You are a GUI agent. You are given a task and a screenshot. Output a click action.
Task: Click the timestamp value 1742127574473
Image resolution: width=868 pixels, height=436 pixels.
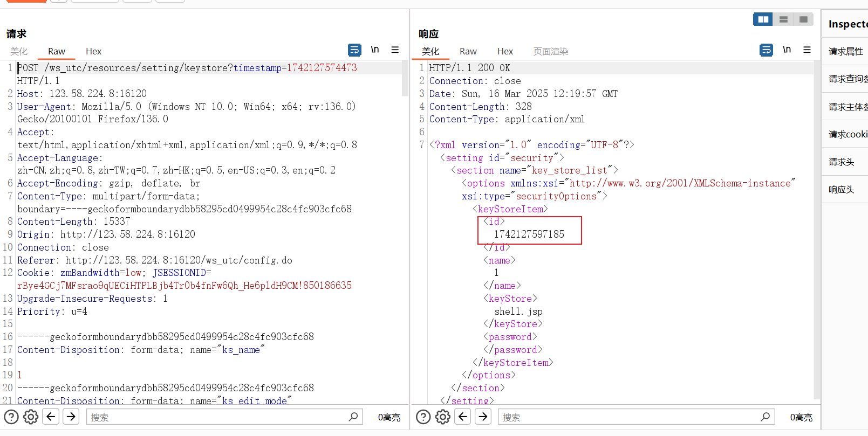(x=322, y=68)
